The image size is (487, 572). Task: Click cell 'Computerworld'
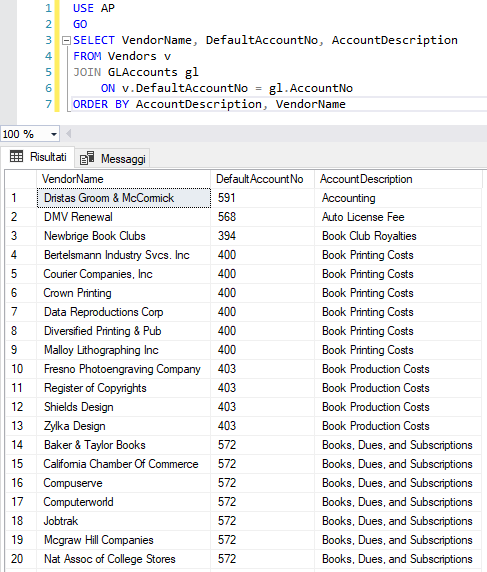tap(124, 502)
